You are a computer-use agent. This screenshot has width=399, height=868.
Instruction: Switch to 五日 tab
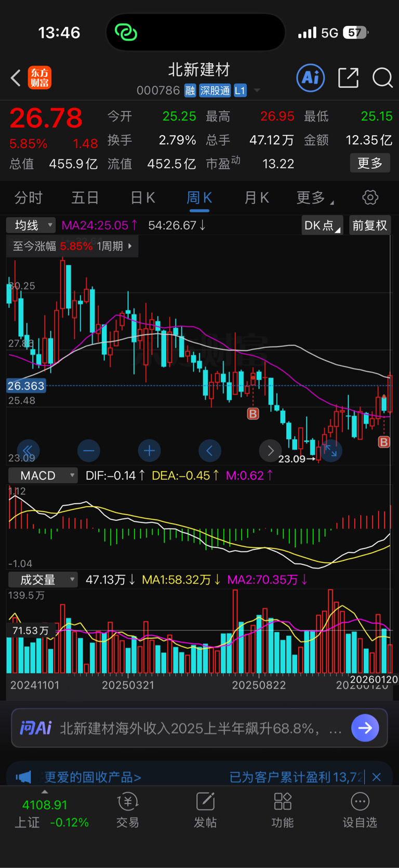pyautogui.click(x=85, y=198)
